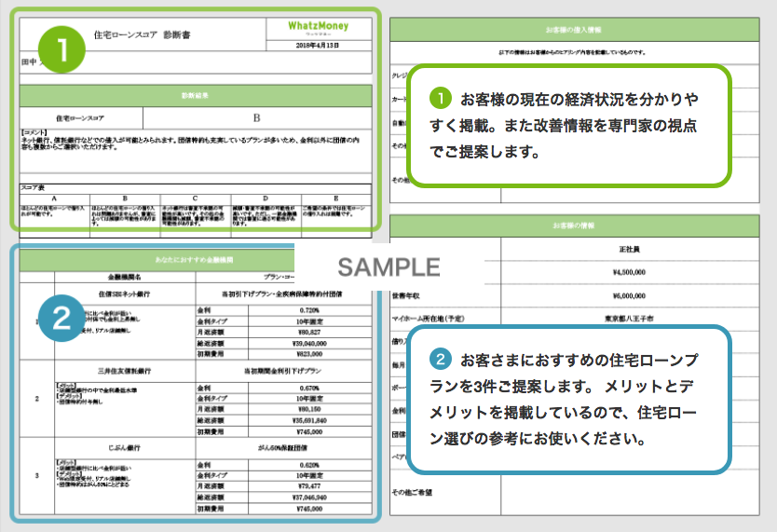Select the amount ¥4,500,000
This screenshot has height=532, width=777.
pos(629,272)
